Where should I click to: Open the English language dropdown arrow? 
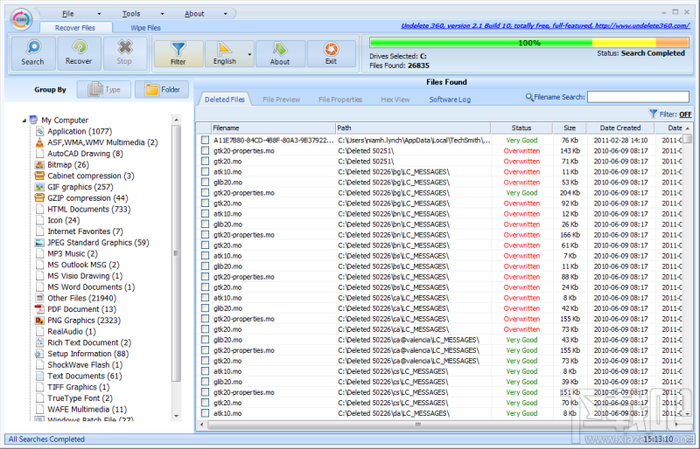click(248, 53)
